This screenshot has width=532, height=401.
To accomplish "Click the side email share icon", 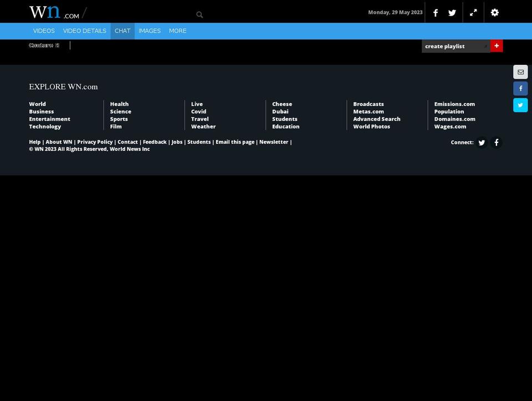I will [x=520, y=72].
